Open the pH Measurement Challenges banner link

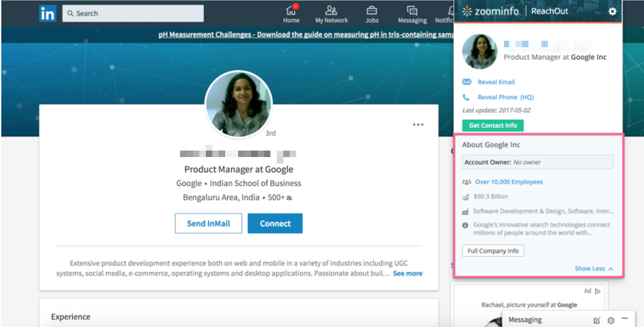click(x=306, y=34)
